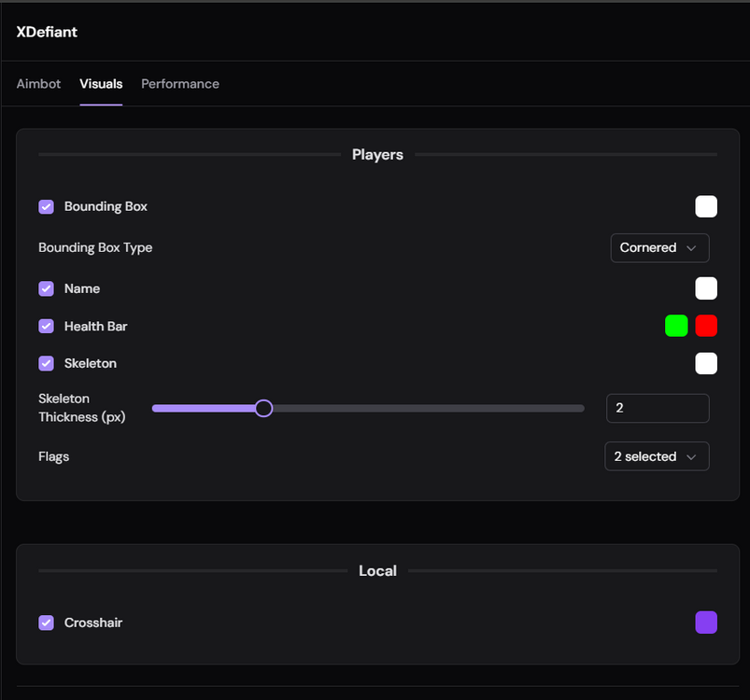Toggle the Name checkbox
The image size is (750, 700).
click(47, 288)
